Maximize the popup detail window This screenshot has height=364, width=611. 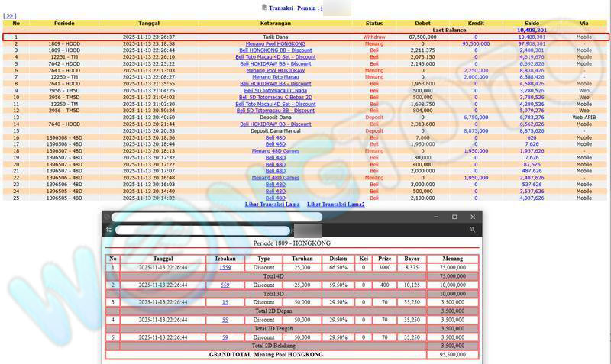(454, 217)
